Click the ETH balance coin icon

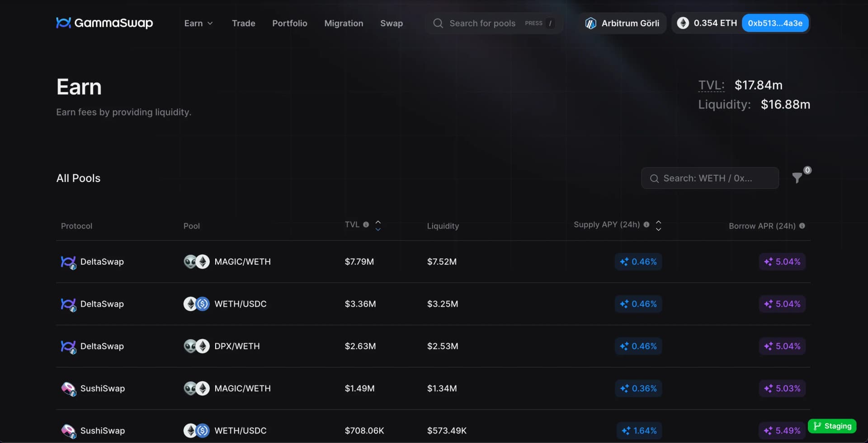click(683, 23)
